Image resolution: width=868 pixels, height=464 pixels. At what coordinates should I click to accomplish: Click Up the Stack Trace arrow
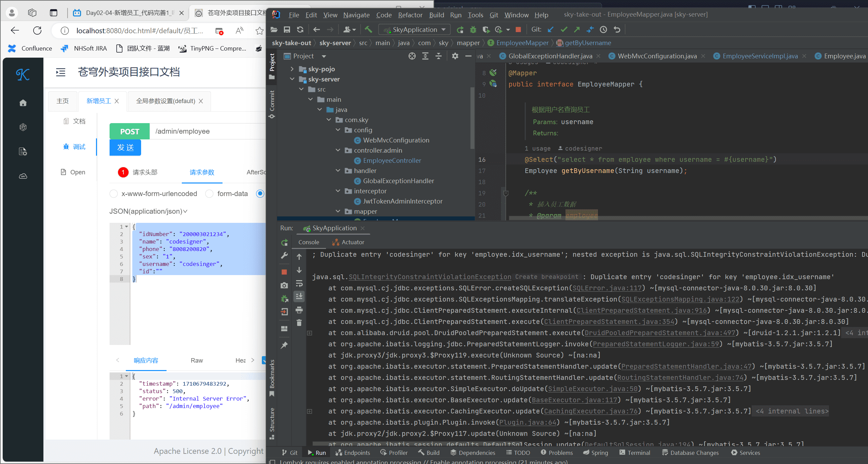click(x=299, y=257)
